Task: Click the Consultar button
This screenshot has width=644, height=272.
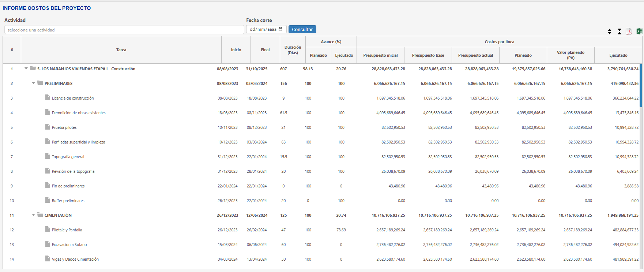Action: click(x=302, y=29)
